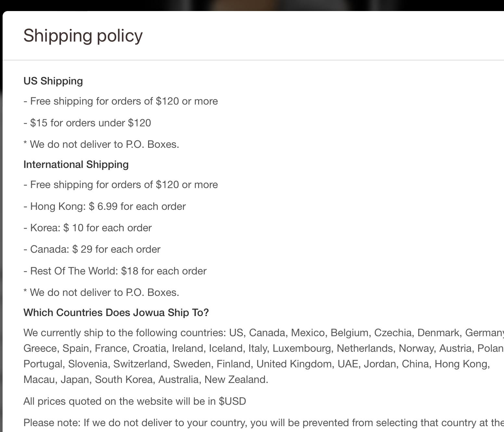This screenshot has height=432, width=504.
Task: Click the second P.O. Boxes notice
Action: (101, 292)
